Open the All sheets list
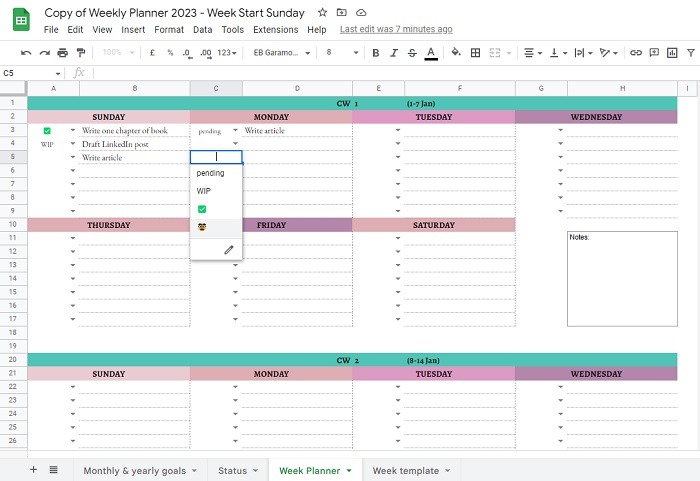The image size is (700, 481). [54, 469]
